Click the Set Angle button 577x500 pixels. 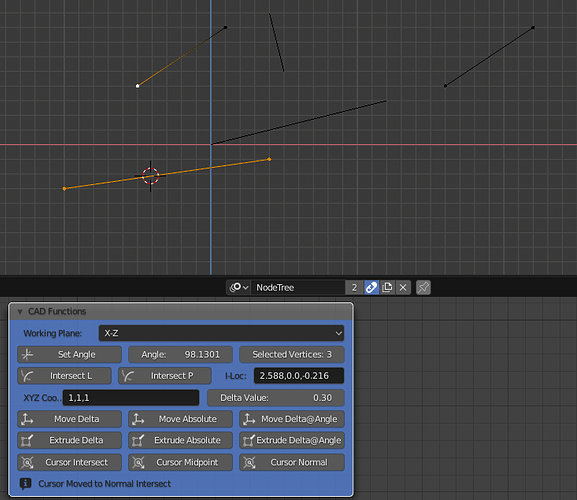tap(70, 354)
